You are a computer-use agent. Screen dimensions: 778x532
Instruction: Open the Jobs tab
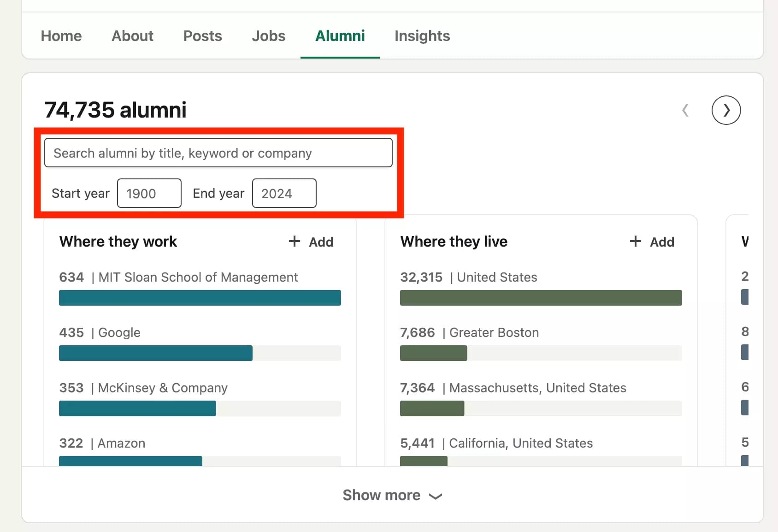[268, 35]
